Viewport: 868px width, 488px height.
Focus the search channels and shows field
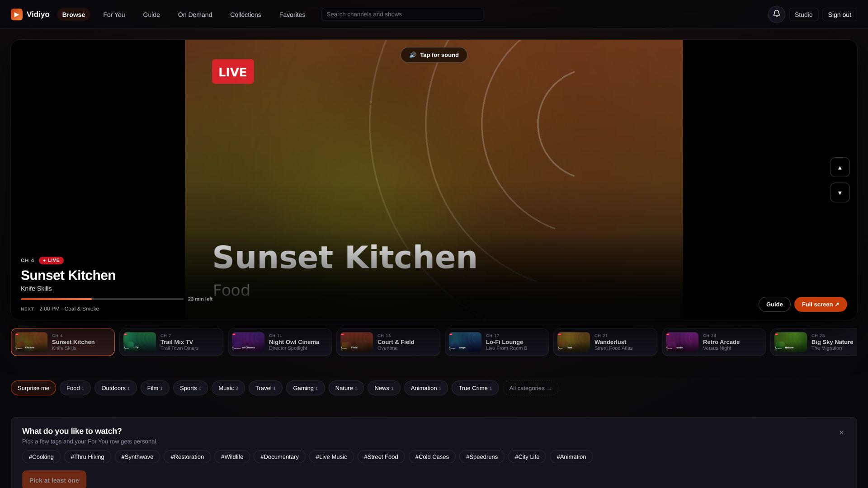click(402, 14)
